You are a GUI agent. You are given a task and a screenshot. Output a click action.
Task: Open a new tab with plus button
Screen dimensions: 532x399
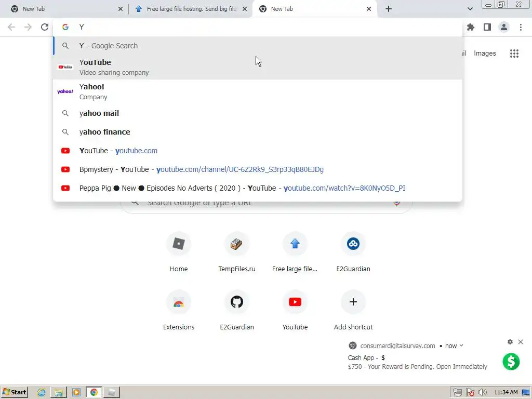[389, 9]
